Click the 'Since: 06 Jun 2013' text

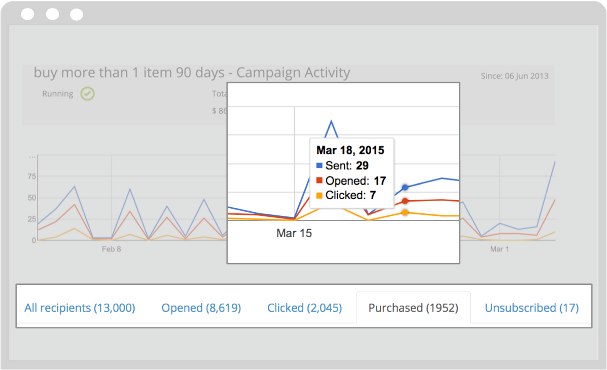click(x=514, y=76)
